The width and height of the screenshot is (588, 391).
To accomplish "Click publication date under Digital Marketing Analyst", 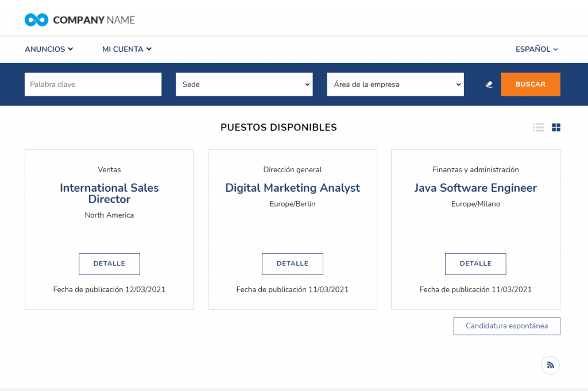I will click(292, 289).
